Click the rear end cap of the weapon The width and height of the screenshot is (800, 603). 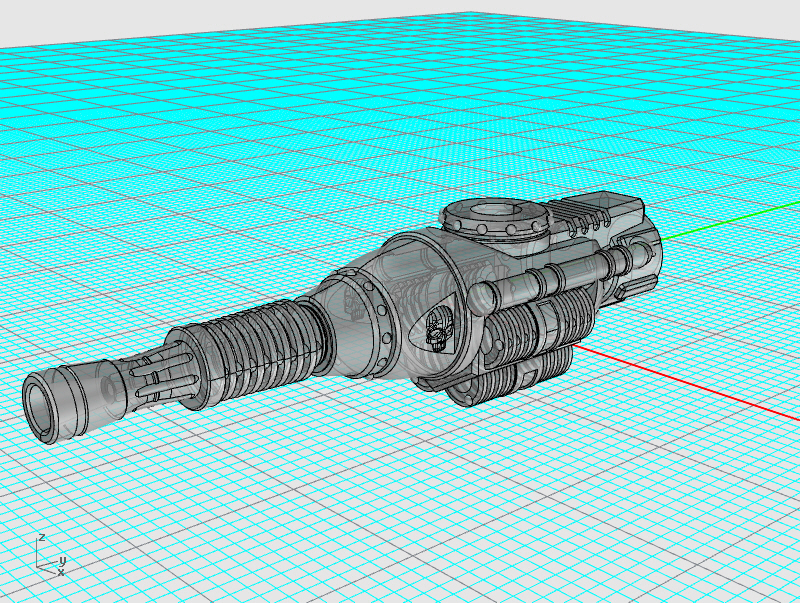645,262
